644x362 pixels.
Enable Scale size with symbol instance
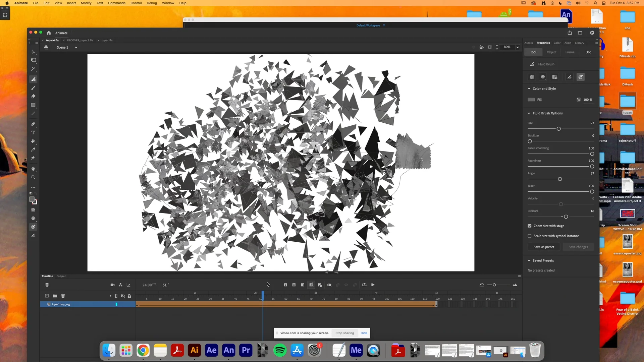530,236
